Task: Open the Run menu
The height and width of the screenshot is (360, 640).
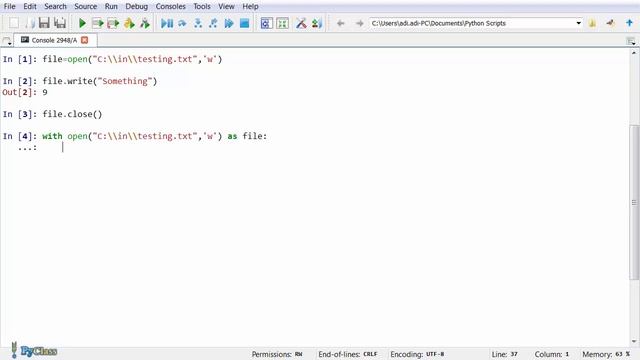Action: (111, 7)
